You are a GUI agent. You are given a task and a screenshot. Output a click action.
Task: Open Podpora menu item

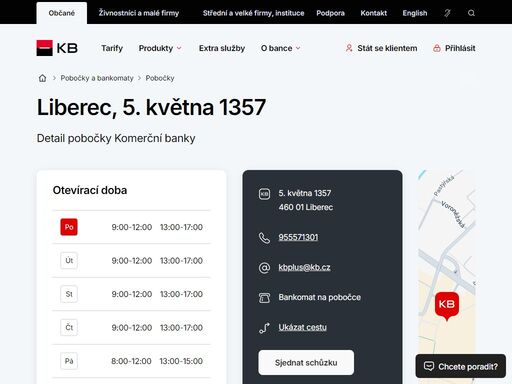tap(330, 13)
